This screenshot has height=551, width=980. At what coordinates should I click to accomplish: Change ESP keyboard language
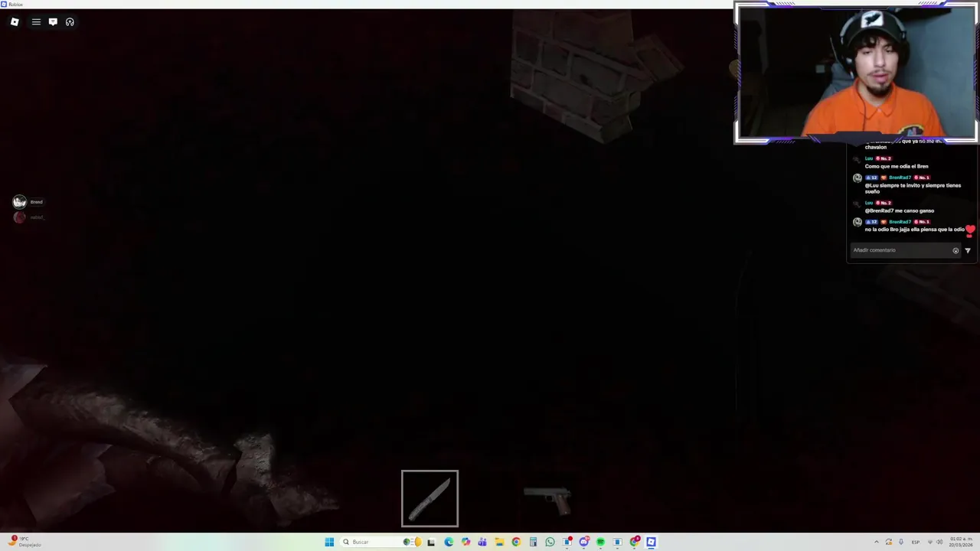[916, 542]
